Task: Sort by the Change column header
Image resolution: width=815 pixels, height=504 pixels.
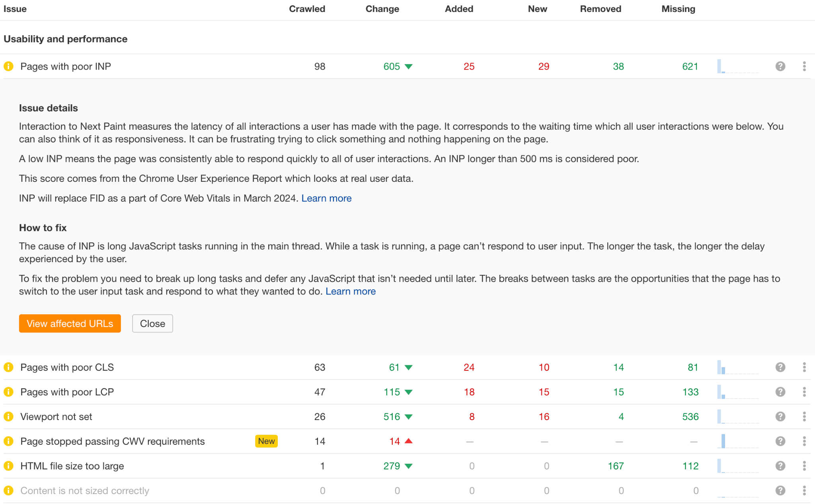Action: (382, 9)
